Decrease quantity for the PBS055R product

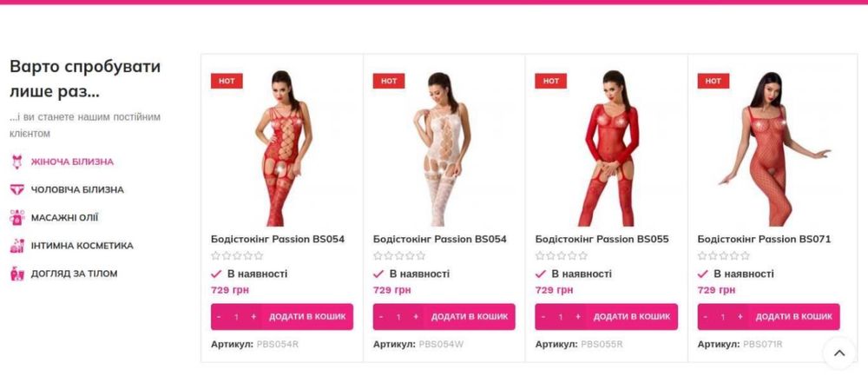[543, 317]
